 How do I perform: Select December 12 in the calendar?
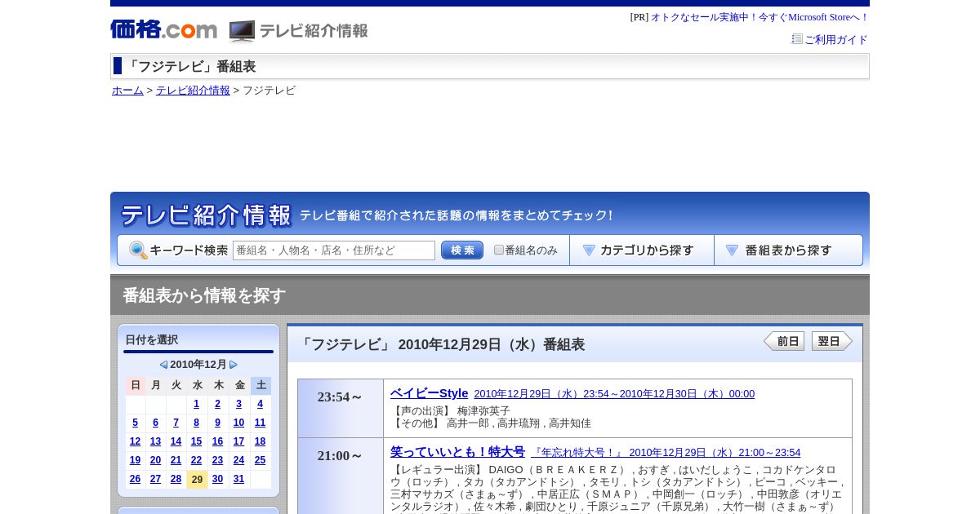pyautogui.click(x=135, y=441)
